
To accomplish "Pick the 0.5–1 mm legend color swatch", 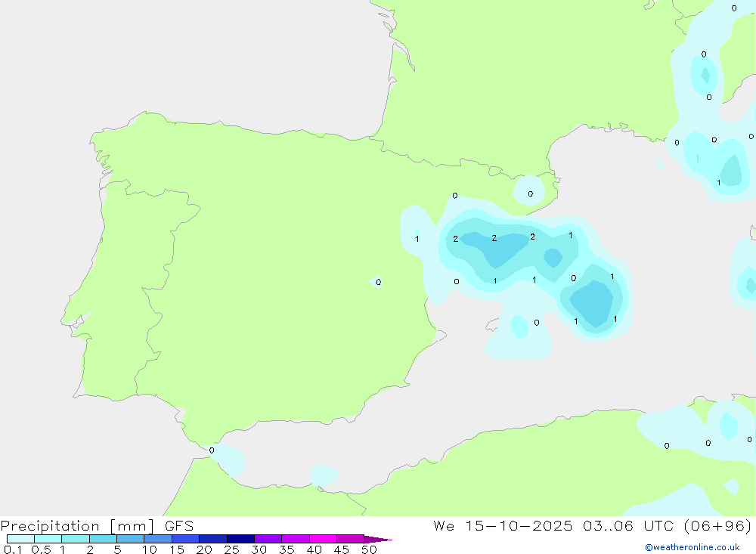I will (48, 539).
